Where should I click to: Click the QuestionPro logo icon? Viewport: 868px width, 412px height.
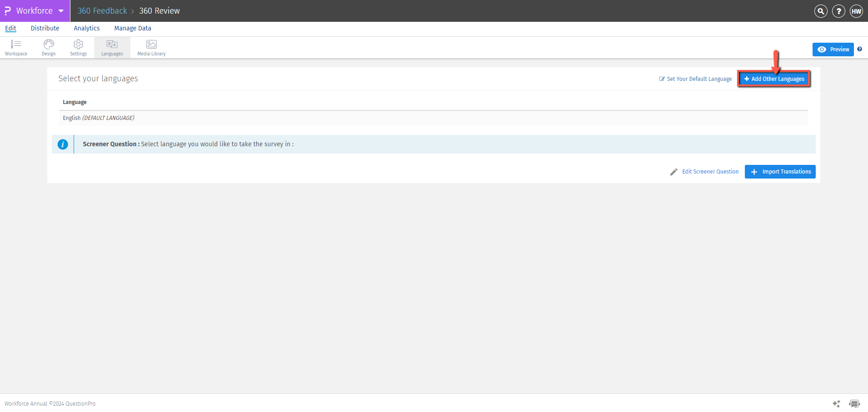point(8,10)
